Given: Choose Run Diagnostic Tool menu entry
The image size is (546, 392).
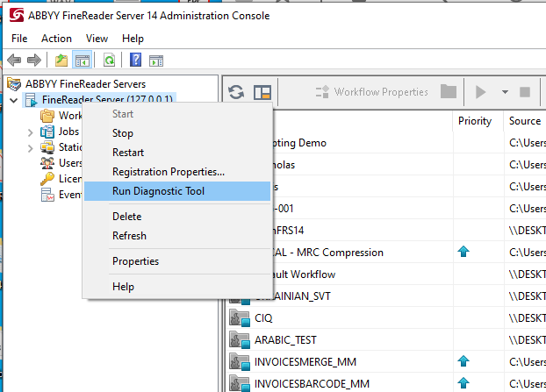Looking at the screenshot, I should tap(177, 191).
